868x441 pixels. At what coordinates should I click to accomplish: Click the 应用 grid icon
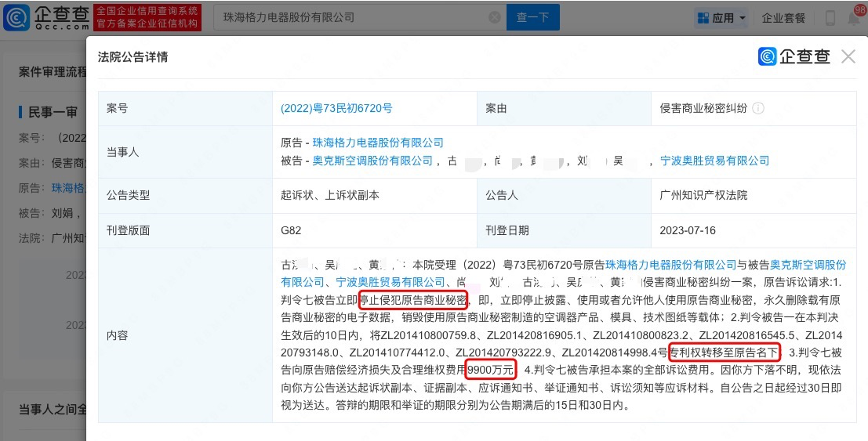click(x=703, y=18)
